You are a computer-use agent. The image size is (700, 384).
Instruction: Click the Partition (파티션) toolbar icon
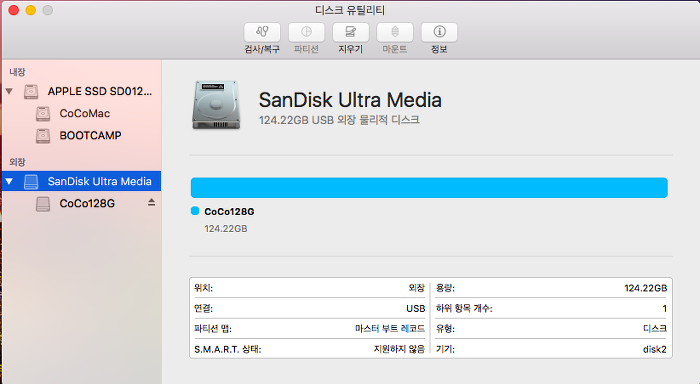(306, 32)
